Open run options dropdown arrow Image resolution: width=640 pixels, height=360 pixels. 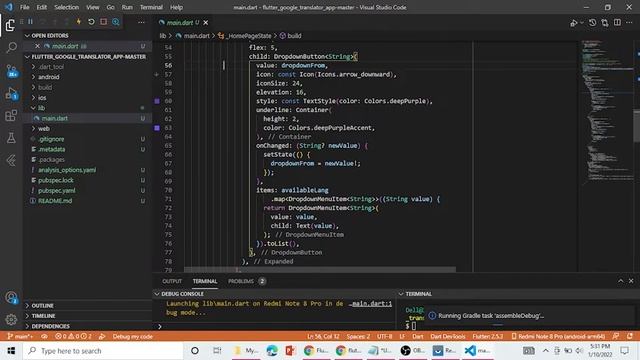point(582,23)
